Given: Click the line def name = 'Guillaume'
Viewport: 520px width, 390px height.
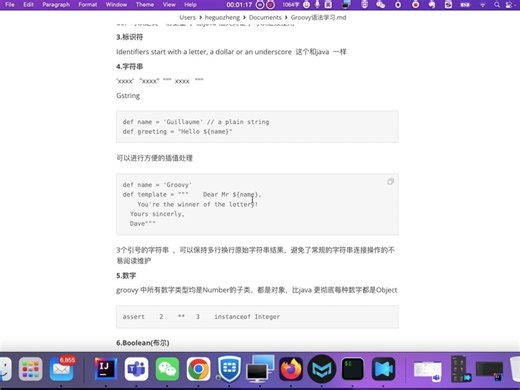Looking at the screenshot, I should (x=196, y=122).
